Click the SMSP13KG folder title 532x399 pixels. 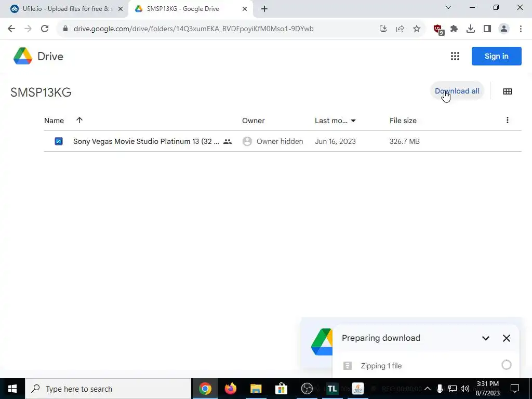41,92
